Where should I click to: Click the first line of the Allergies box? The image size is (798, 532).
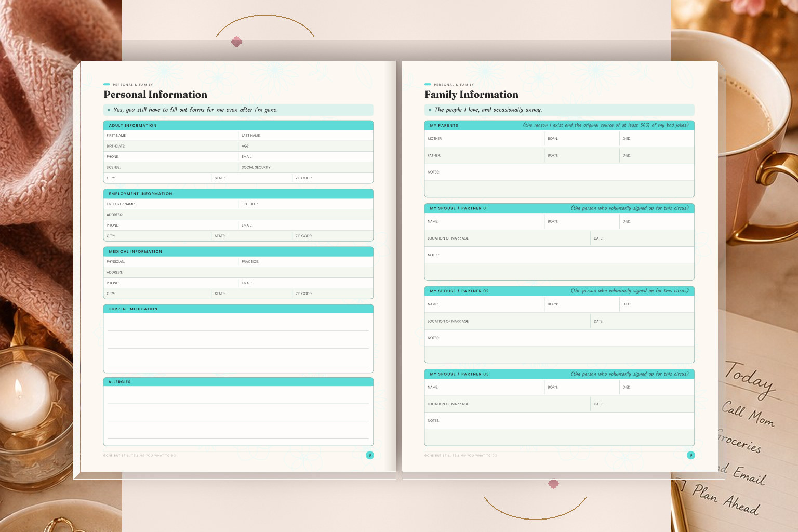[238, 395]
